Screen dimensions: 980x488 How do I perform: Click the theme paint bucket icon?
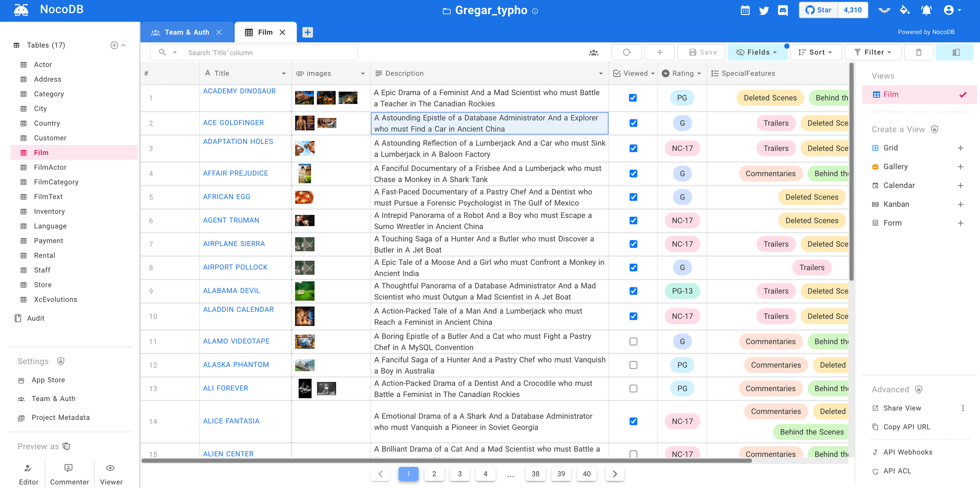pyautogui.click(x=905, y=10)
